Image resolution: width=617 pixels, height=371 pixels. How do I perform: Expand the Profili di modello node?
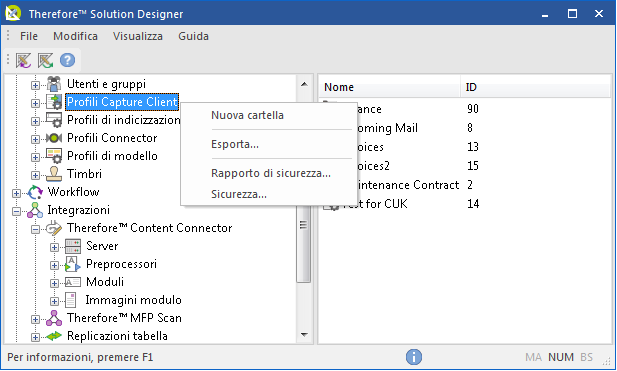point(35,157)
